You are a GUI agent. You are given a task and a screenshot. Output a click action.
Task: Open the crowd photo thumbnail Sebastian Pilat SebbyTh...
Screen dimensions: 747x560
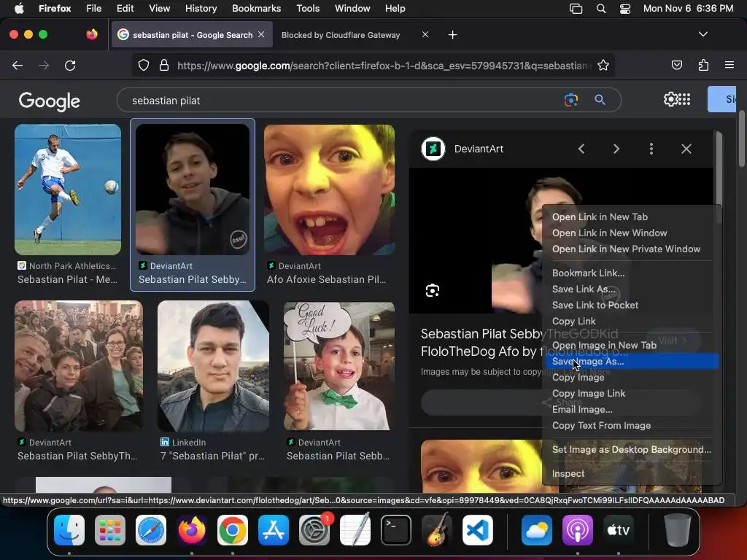tap(79, 366)
